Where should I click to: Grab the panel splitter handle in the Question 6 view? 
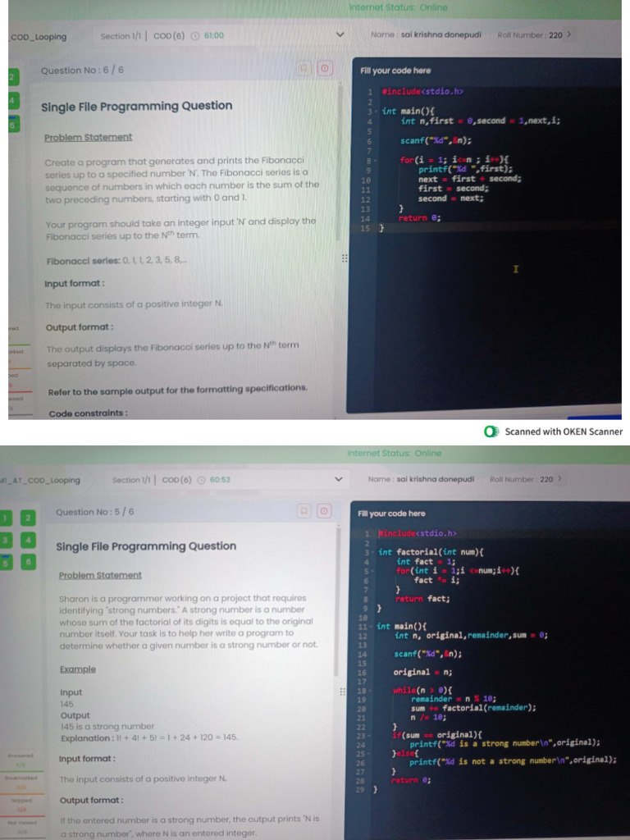tap(345, 258)
